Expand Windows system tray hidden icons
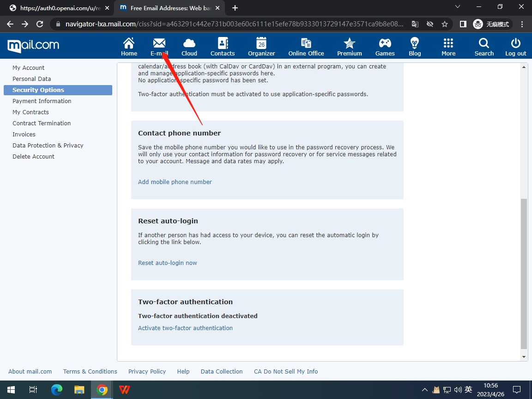 [424, 390]
